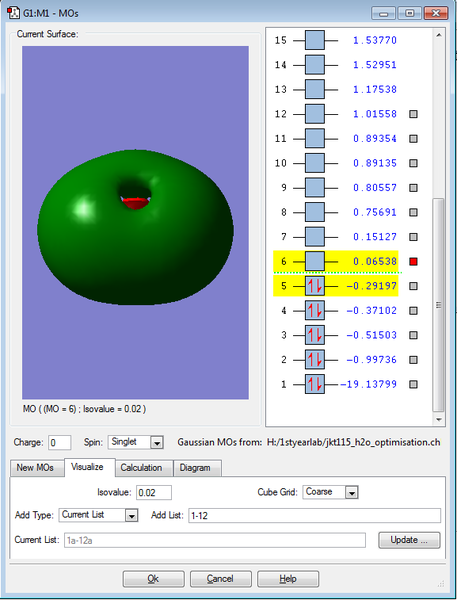This screenshot has width=457, height=600.
Task: Click the occupancy box of MO 14
Action: click(315, 65)
